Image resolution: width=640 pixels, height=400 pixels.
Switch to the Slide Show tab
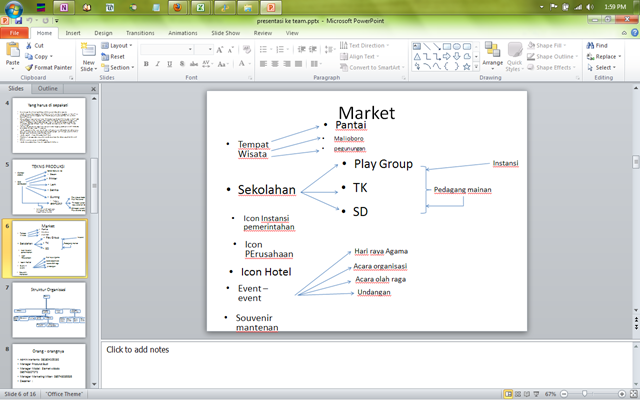click(225, 33)
